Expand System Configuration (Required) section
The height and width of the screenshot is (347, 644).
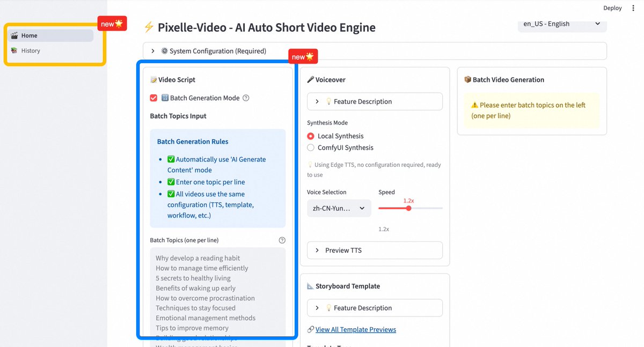tap(375, 51)
